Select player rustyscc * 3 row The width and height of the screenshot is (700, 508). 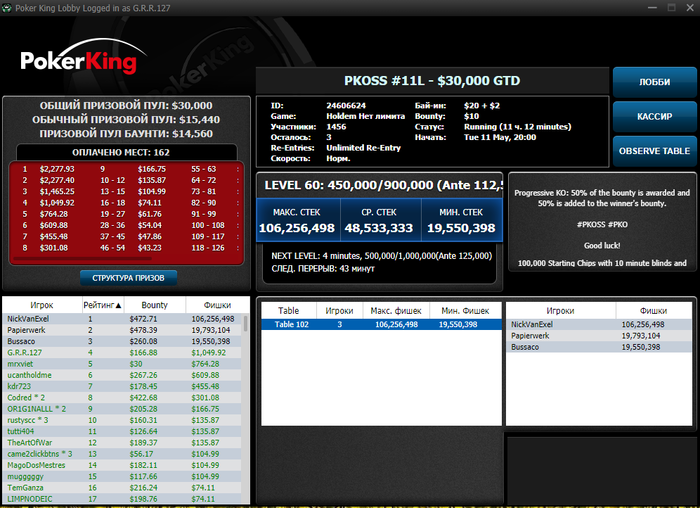[x=122, y=420]
